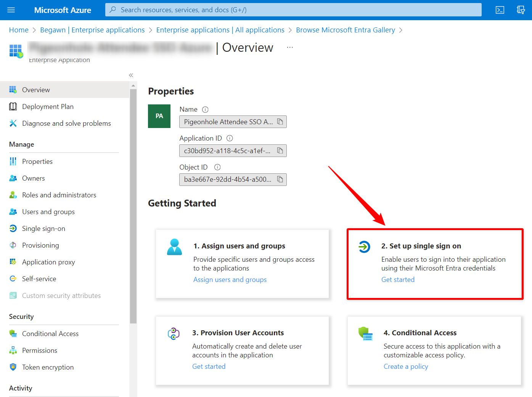Click Get started under Set up single sign on

[398, 280]
